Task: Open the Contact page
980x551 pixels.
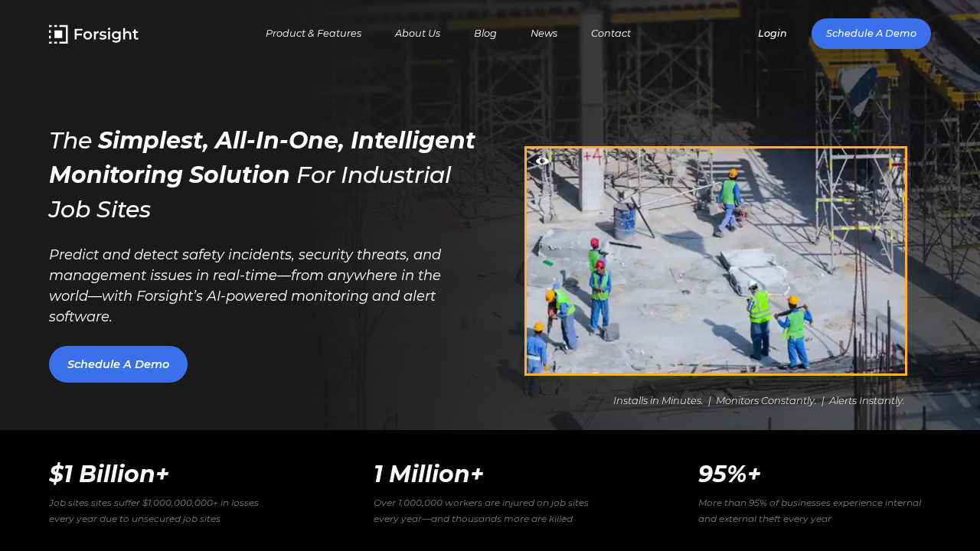Action: [611, 33]
